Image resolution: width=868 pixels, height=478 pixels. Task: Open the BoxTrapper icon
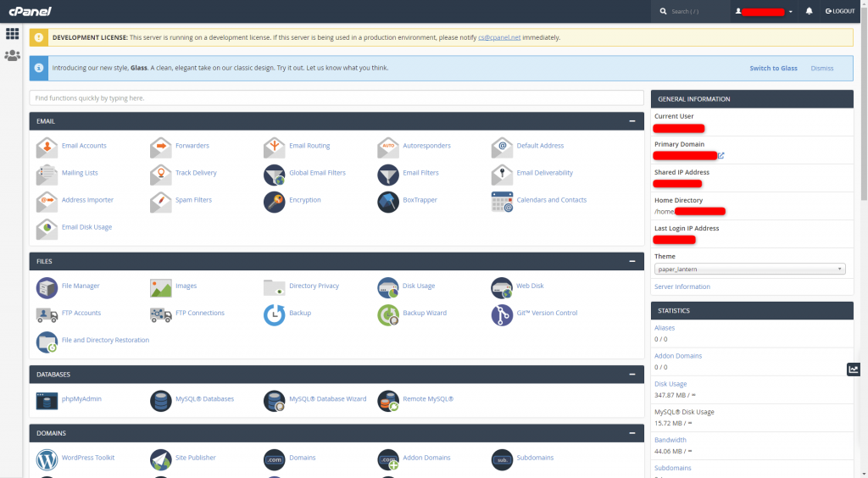click(388, 202)
